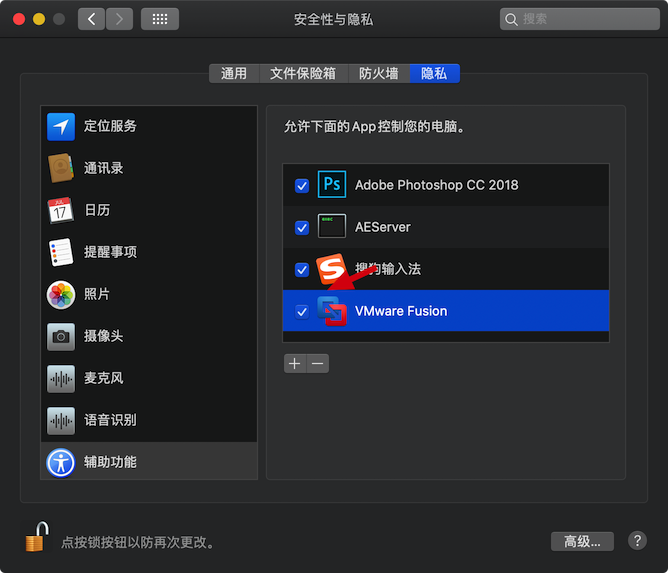Select 语音识别 in the sidebar
The width and height of the screenshot is (668, 573).
(149, 420)
